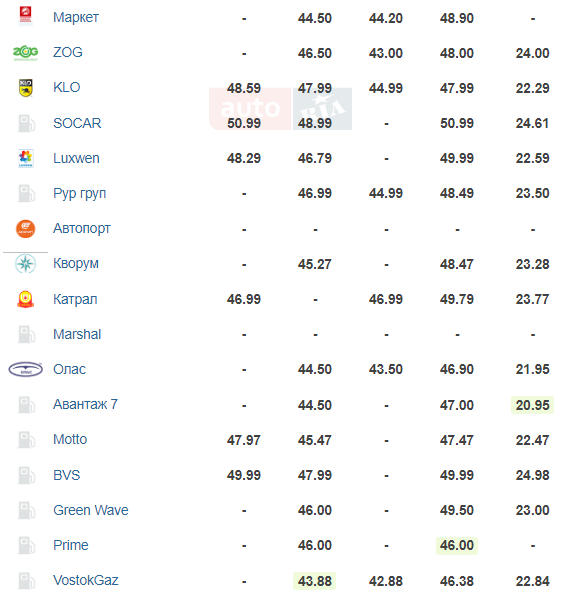Screen dimensions: 584x595
Task: Open the Motto station link
Action: pos(70,439)
